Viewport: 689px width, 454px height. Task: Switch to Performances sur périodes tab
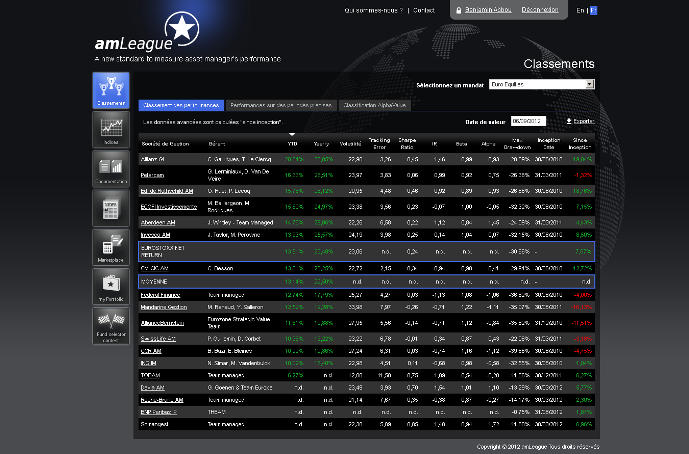point(281,105)
